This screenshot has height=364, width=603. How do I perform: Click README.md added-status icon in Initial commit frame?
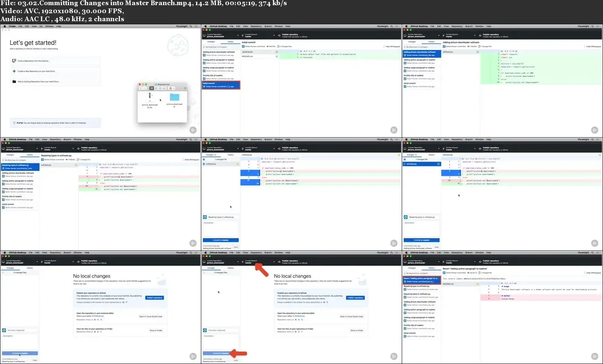click(278, 56)
